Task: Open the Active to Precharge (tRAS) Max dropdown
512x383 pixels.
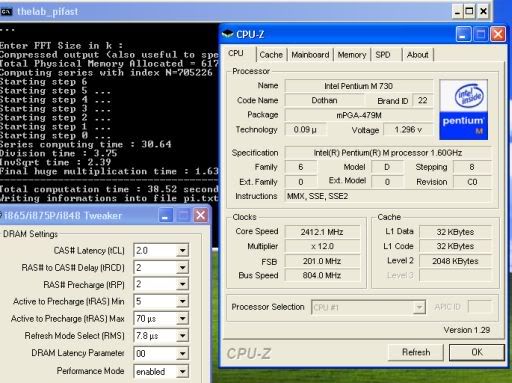Action: [182, 319]
